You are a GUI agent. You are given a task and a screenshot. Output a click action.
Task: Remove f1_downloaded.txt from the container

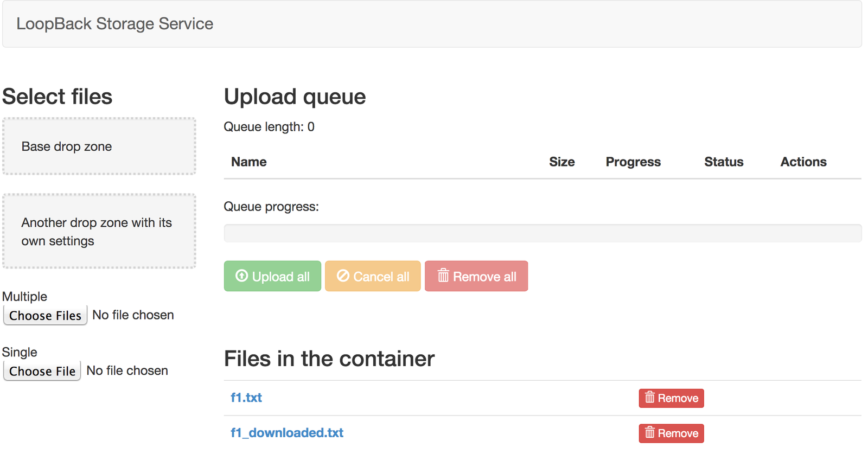(671, 433)
